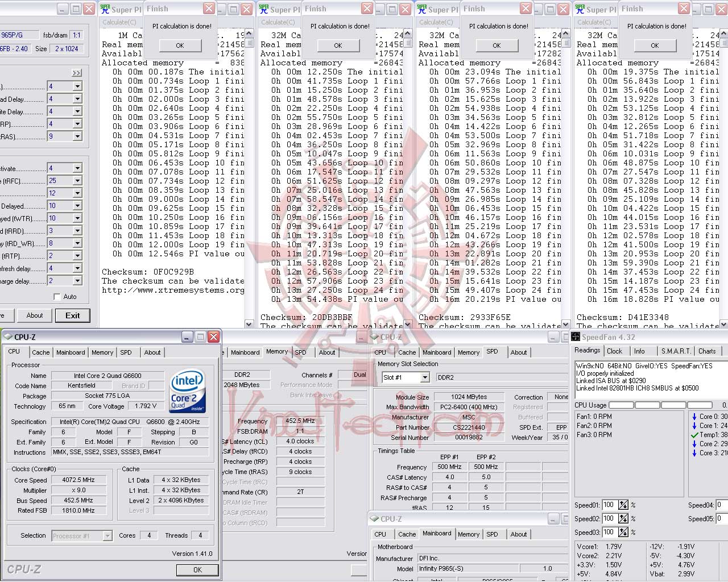
Task: Open Calculate(C) menu in the 1M Super PI window
Action: [x=119, y=22]
